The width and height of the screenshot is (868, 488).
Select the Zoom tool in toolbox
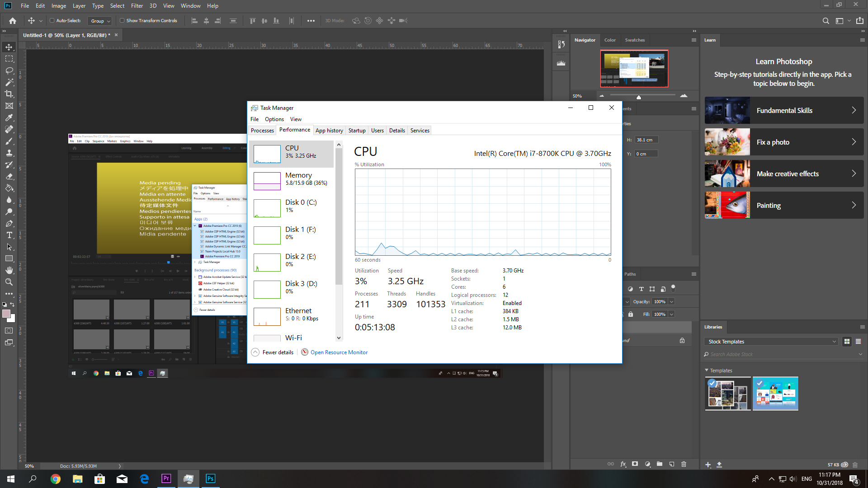9,282
